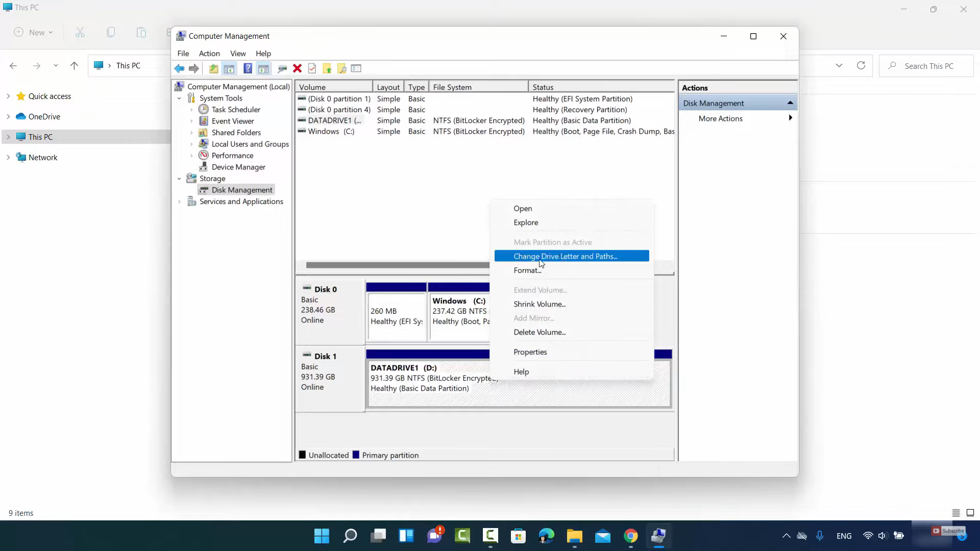Click the settings list icon in toolbar
Image resolution: width=980 pixels, height=551 pixels.
pos(356,68)
